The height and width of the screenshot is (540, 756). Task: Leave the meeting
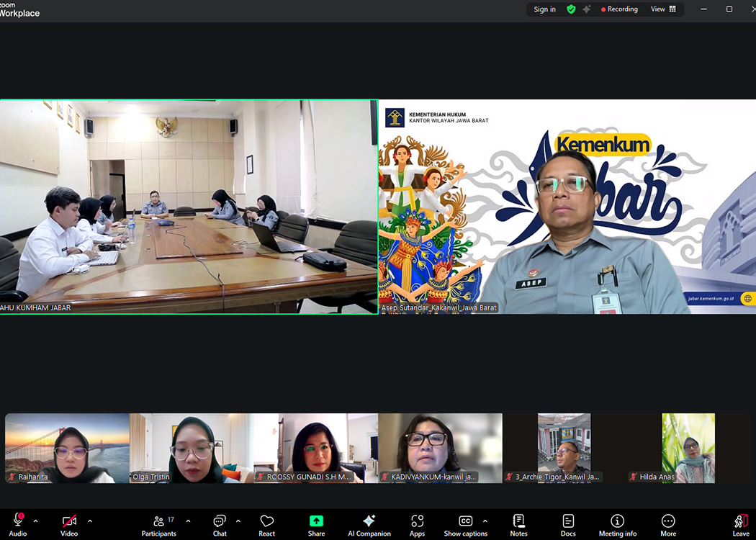tap(740, 524)
